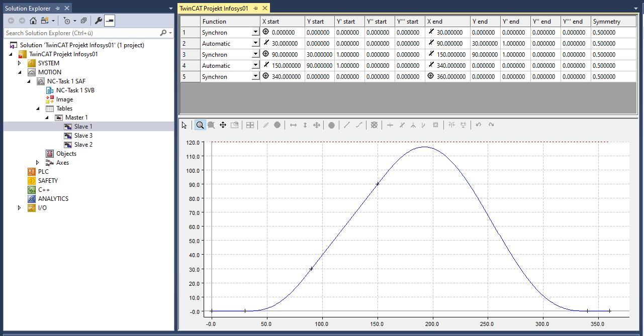Activate the magnifier zoom tool above the graph
This screenshot has height=336, width=644.
200,125
